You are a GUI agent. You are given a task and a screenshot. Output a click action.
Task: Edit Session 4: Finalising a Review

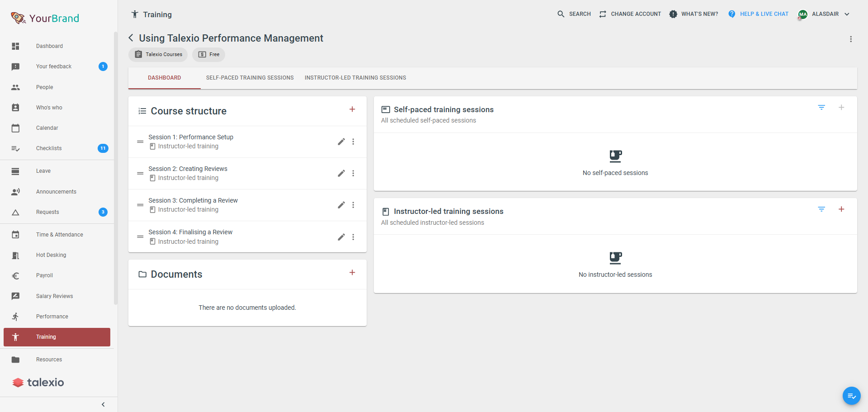coord(341,237)
